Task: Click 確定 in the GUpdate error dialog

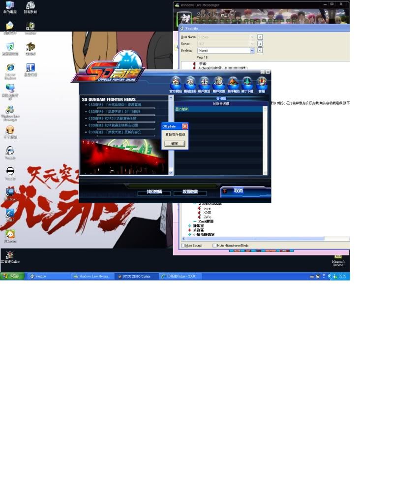Action: [175, 144]
